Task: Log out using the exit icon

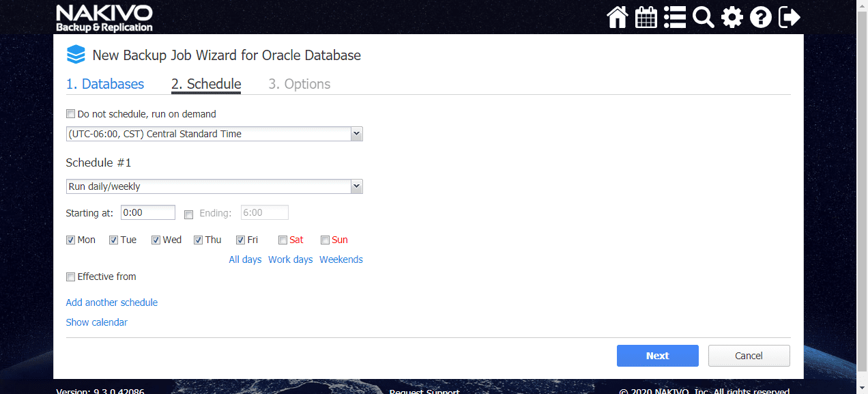Action: pyautogui.click(x=788, y=17)
